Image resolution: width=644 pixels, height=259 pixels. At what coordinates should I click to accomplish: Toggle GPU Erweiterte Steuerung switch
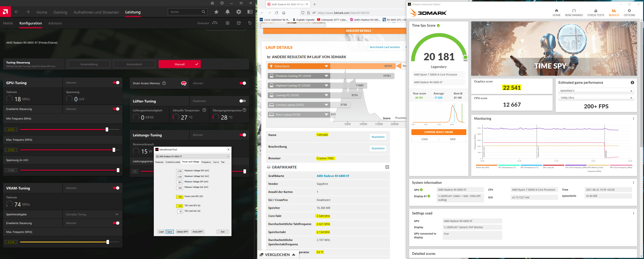[116, 109]
